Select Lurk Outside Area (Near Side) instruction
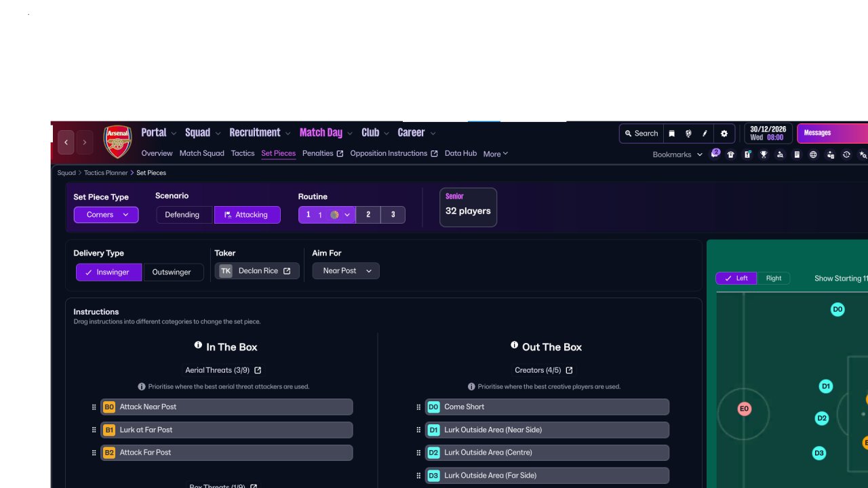868x488 pixels. tap(547, 430)
